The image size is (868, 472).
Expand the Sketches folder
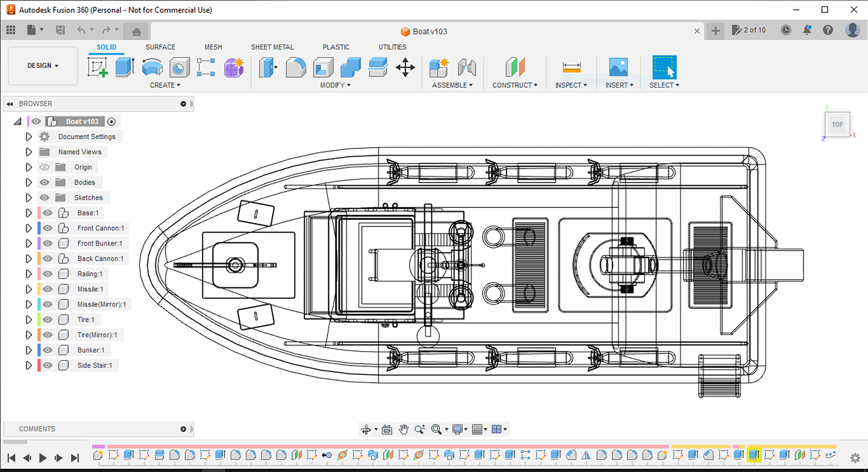tap(29, 198)
